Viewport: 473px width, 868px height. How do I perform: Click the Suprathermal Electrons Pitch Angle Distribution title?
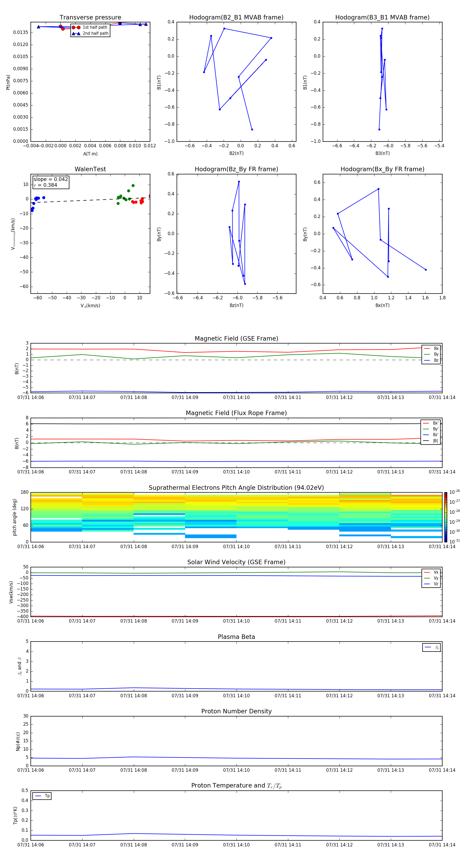(236, 488)
